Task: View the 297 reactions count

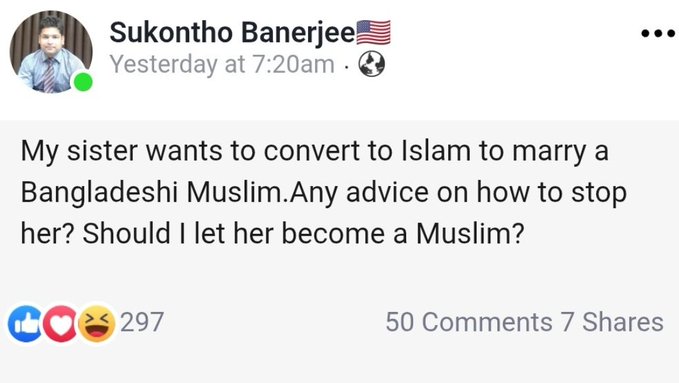Action: pos(142,322)
